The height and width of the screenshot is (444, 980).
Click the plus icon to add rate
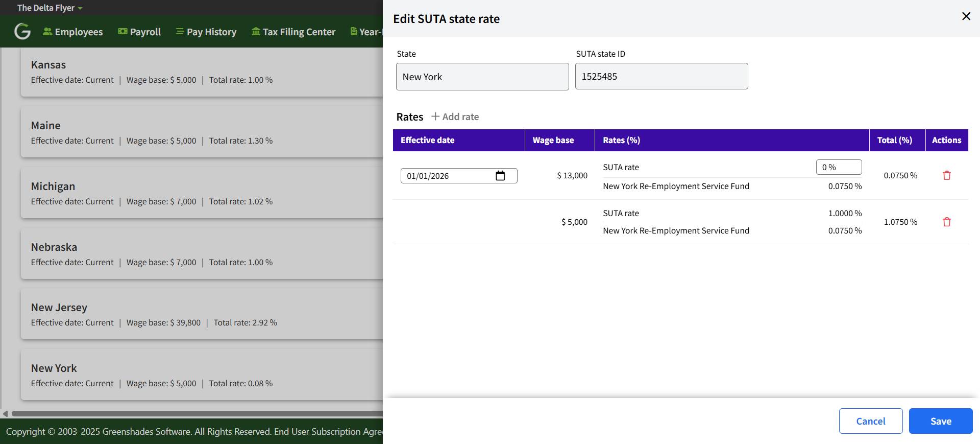tap(435, 116)
